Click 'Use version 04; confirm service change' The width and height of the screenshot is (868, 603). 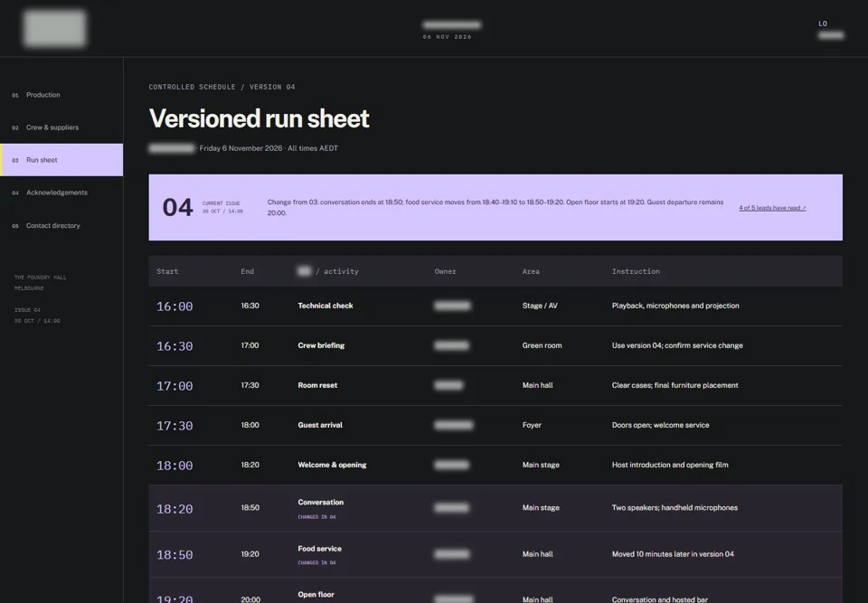(x=677, y=345)
